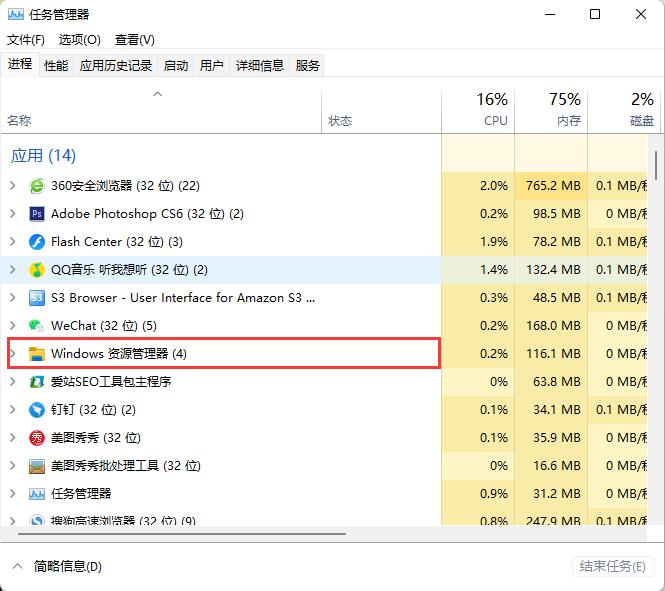The width and height of the screenshot is (665, 591).
Task: Expand the Adobe Photoshop CS6 group
Action: pos(13,214)
